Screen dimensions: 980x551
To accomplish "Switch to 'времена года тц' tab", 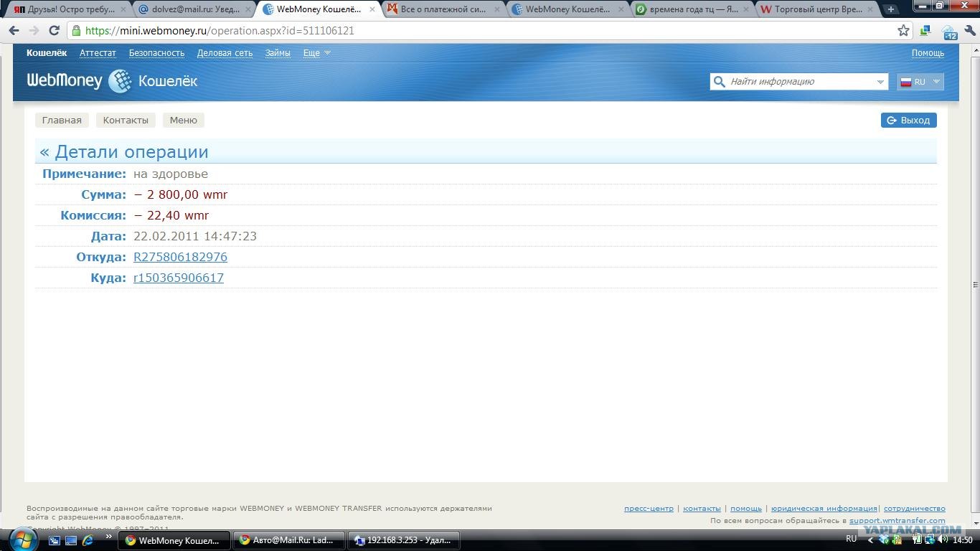I will 691,9.
